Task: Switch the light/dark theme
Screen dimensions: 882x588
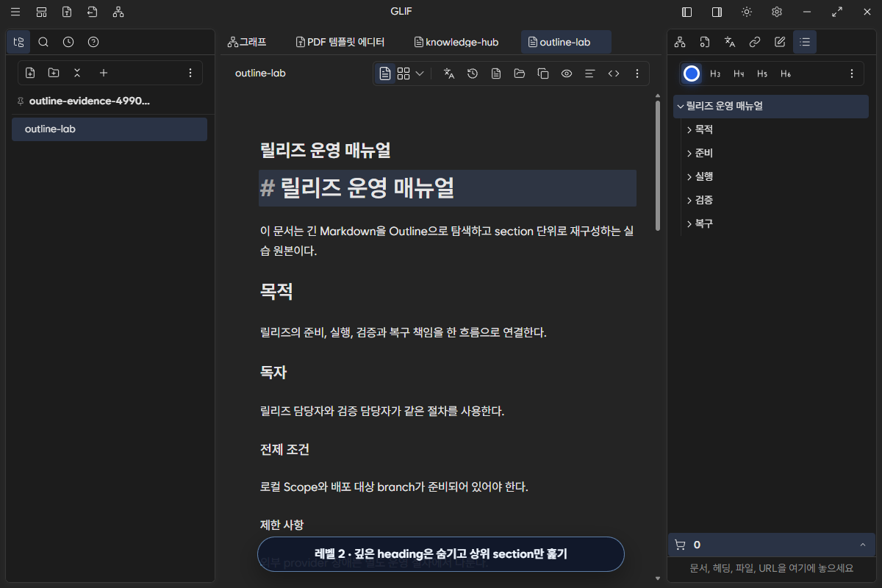Action: click(747, 12)
